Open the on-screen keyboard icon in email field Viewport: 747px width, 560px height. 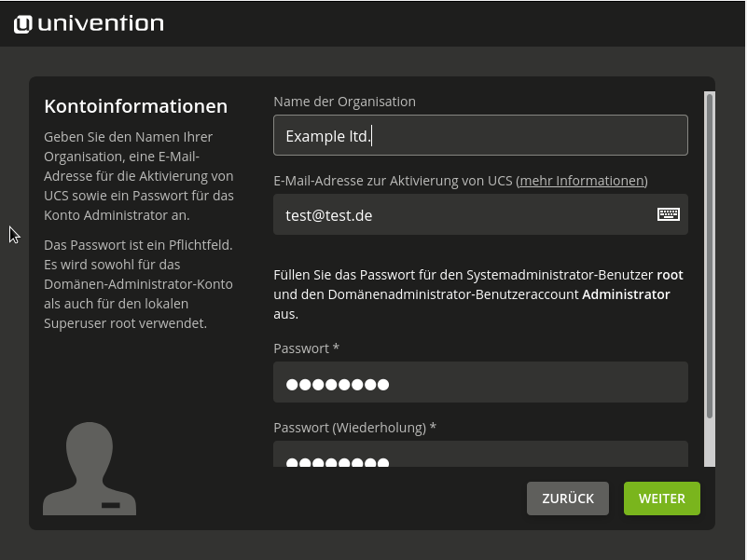click(669, 214)
